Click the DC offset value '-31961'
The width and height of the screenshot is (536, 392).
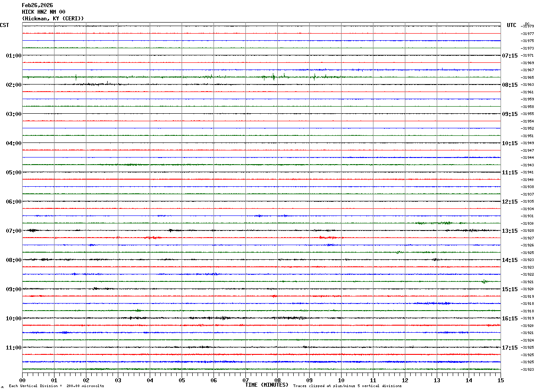[x=528, y=92]
